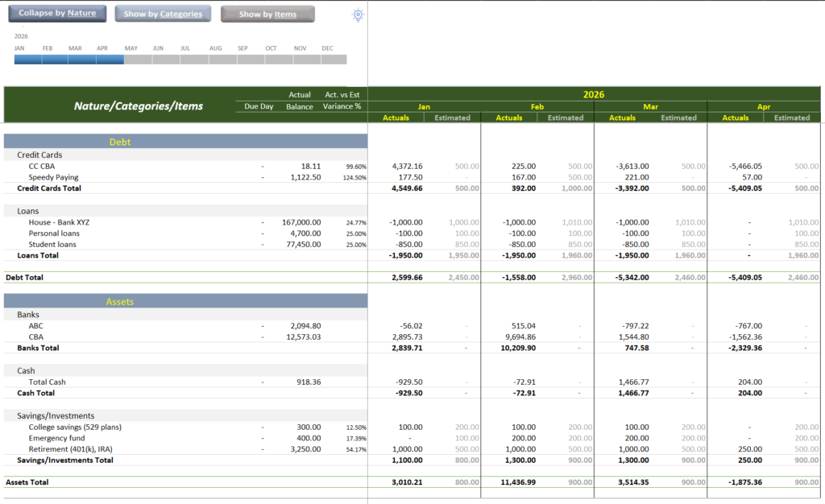Screen dimensions: 825x504
Task: Select the Debt Total row label
Action: pyautogui.click(x=24, y=277)
